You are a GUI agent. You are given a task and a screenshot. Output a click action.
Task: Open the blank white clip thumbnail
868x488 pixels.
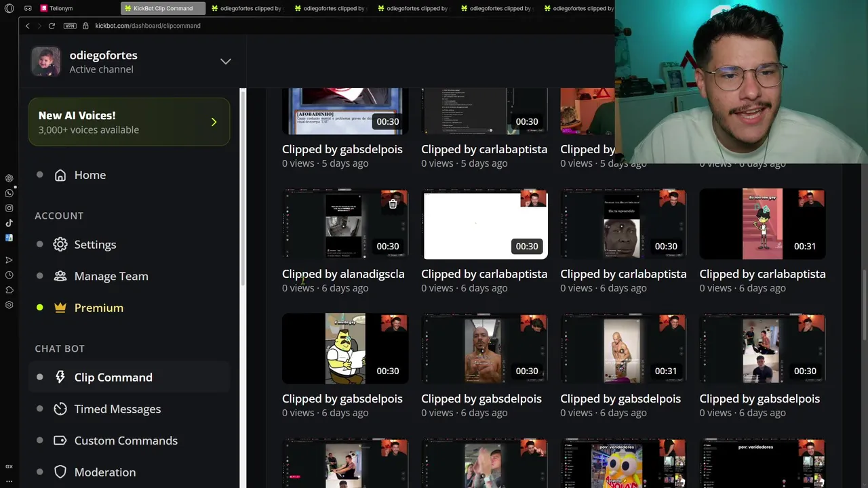click(484, 224)
